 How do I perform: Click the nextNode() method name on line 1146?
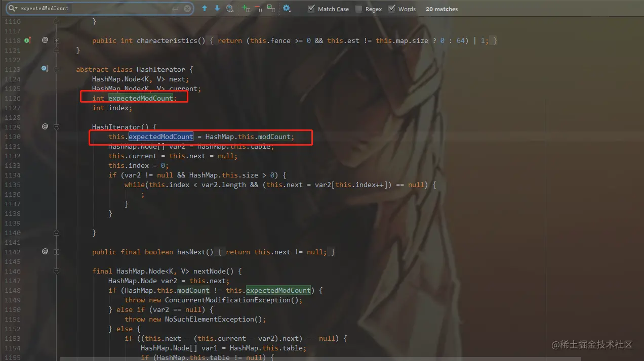click(x=210, y=271)
